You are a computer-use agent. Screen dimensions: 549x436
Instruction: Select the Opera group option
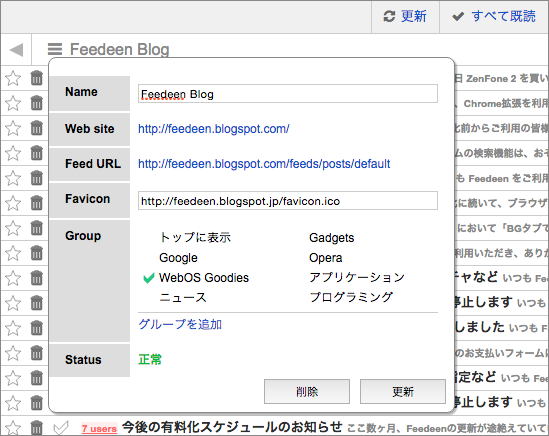326,258
